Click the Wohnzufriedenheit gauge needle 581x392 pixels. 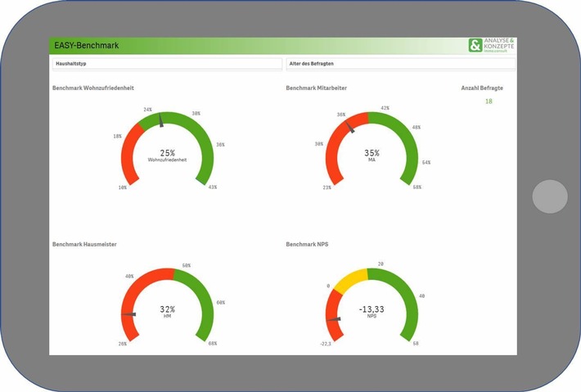161,120
